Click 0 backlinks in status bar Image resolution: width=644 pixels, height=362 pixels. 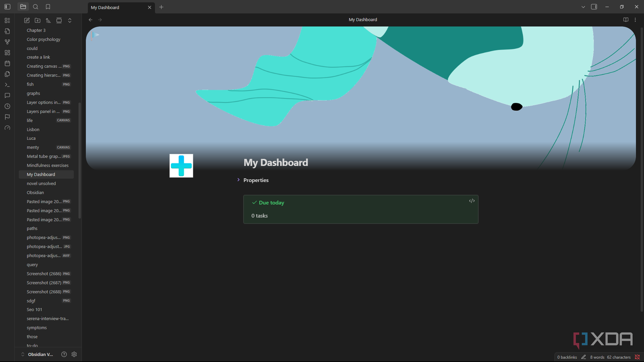point(567,357)
